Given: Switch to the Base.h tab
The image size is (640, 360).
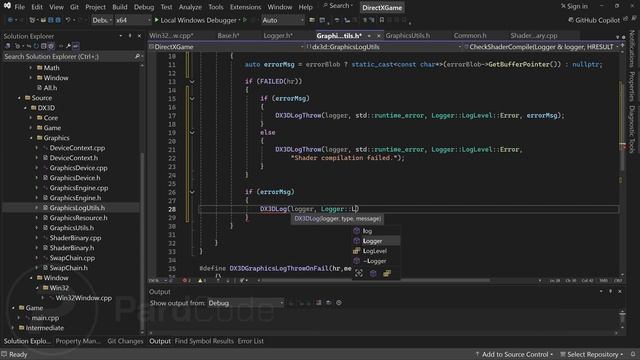Looking at the screenshot, I should coord(228,36).
